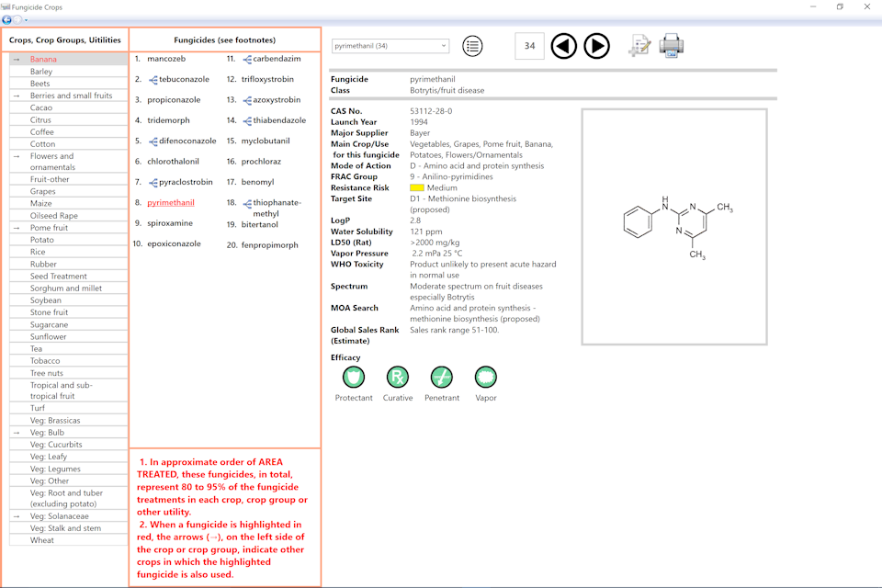
Task: Click the printer icon
Action: [672, 44]
